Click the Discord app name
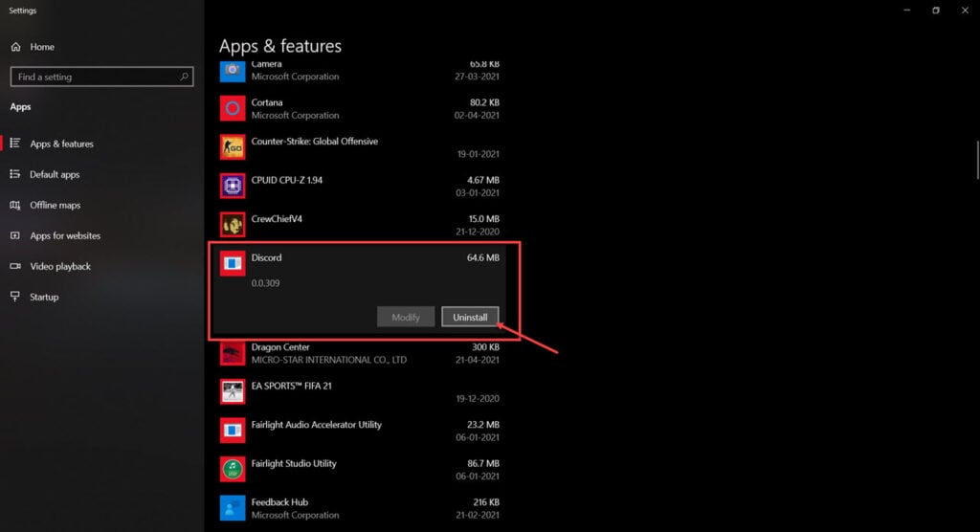 [x=266, y=257]
